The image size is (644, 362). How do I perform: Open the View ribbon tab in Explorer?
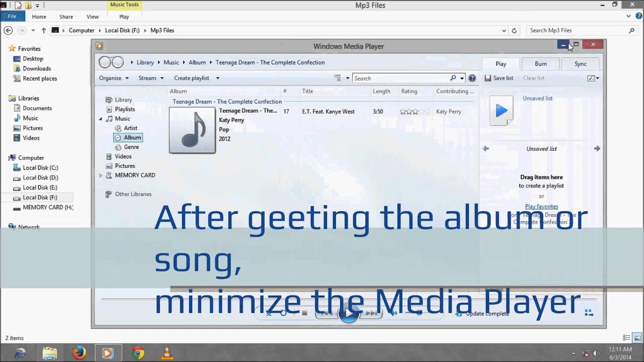click(93, 17)
